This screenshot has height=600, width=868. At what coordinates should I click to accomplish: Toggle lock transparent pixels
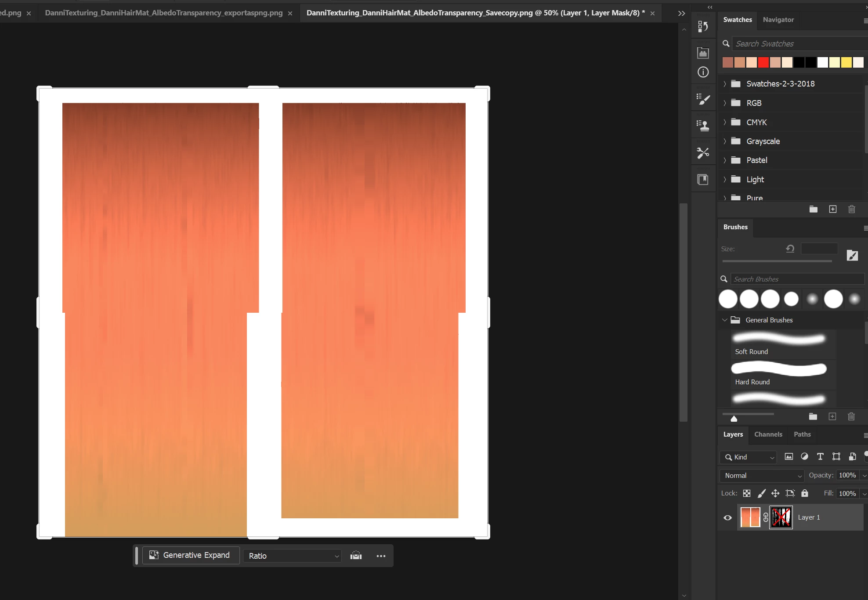coord(747,493)
